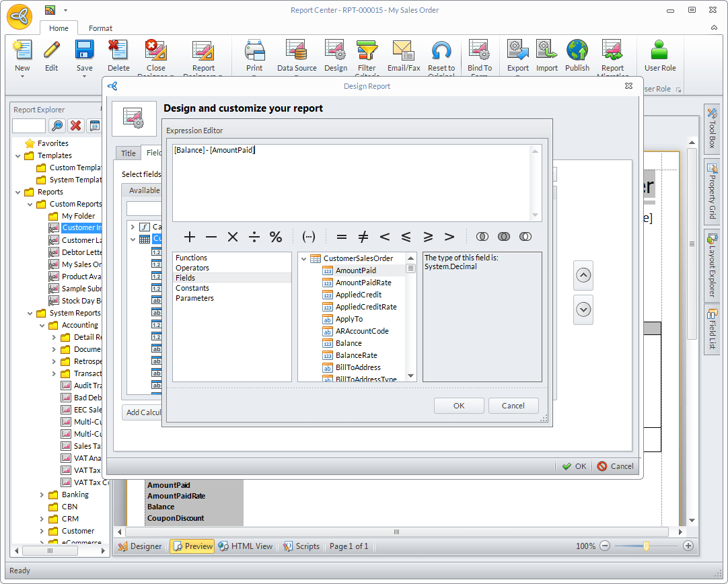
Task: Insert the plus operator in Expression Editor
Action: [190, 237]
